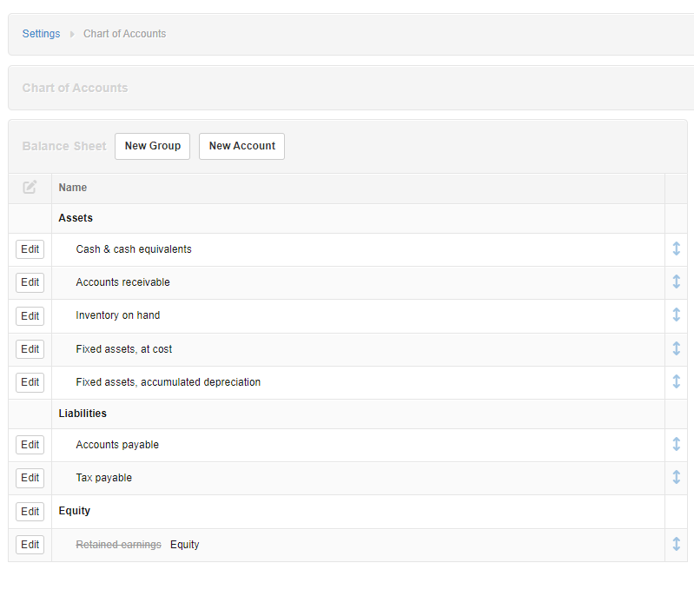Edit the Cash & cash equivalents account
Screen dimensions: 694x616
pos(30,249)
